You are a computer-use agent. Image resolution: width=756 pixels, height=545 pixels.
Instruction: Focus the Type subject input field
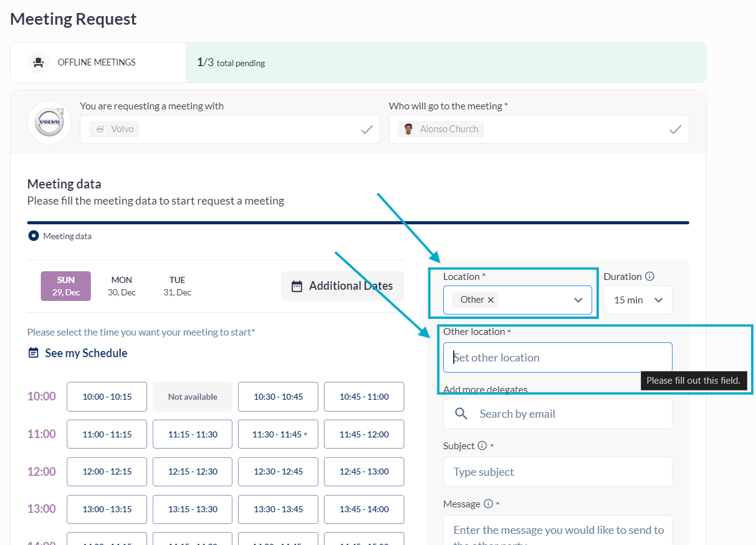[x=557, y=472]
